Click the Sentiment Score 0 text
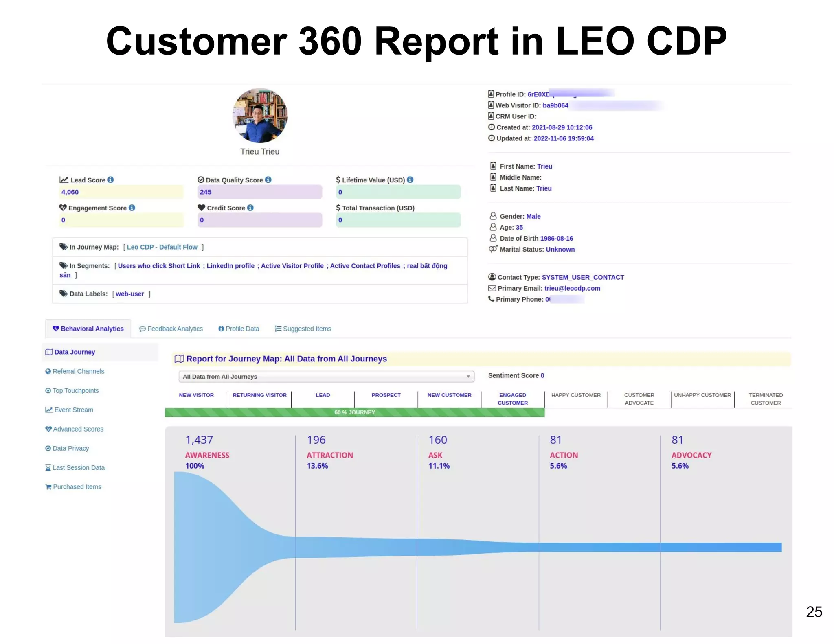Viewport: 834px width, 644px height. click(516, 375)
